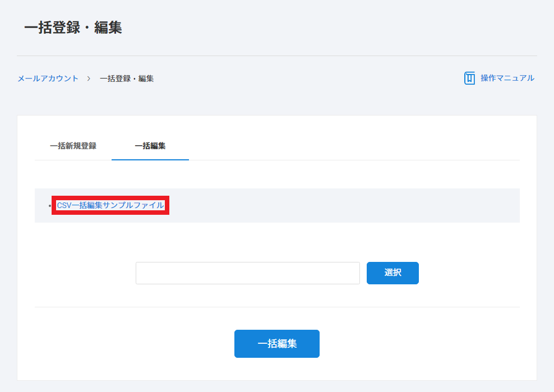The image size is (554, 392).
Task: Download the CSV一括編集サンプルファイル link
Action: [x=110, y=205]
